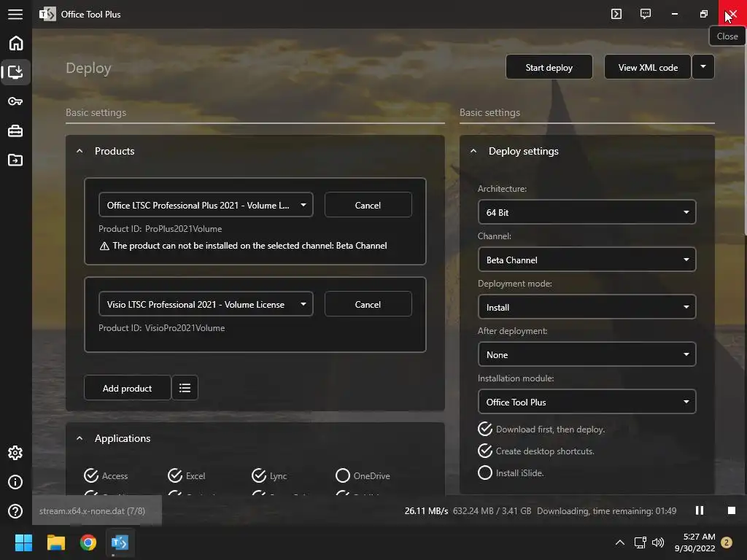Open the arrow next to View XML code

703,67
